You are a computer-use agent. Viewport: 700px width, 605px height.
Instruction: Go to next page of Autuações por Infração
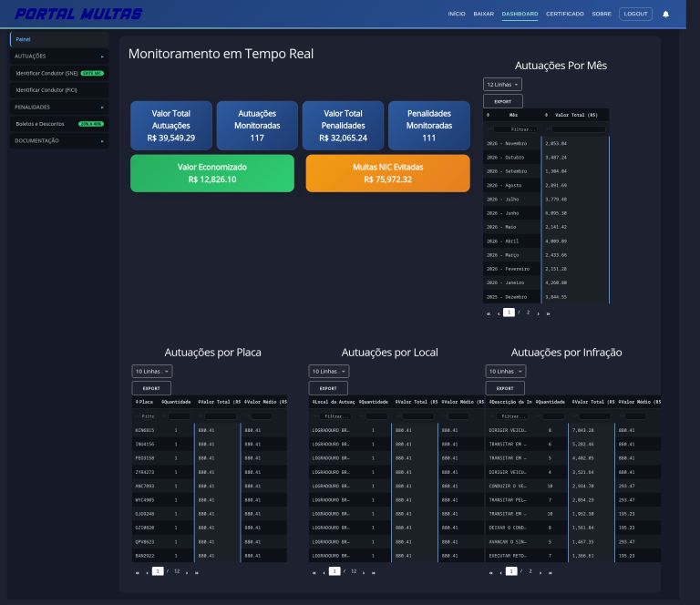click(540, 572)
